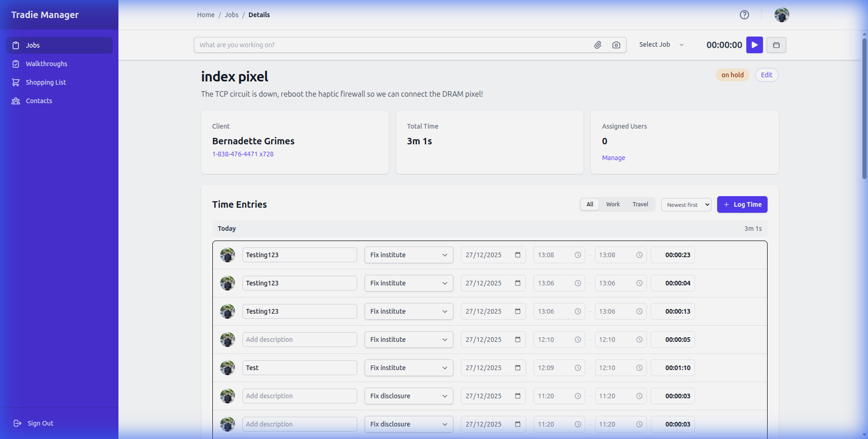Image resolution: width=868 pixels, height=439 pixels.
Task: Open the calendar icon next to the timer
Action: tap(776, 45)
